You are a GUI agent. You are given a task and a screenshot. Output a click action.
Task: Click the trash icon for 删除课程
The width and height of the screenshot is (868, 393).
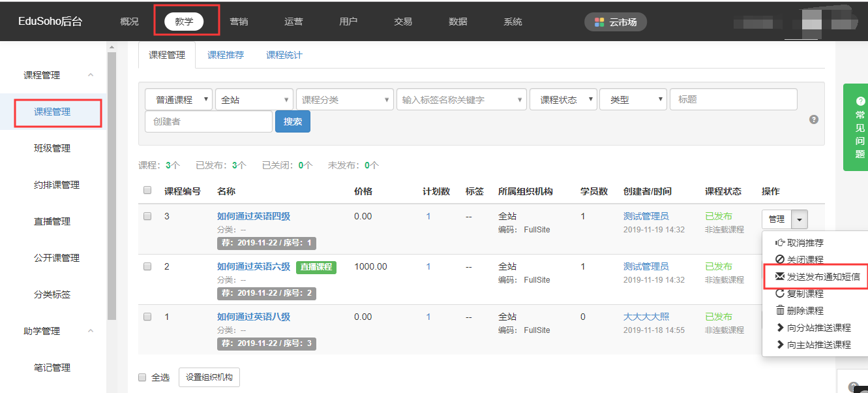point(779,311)
